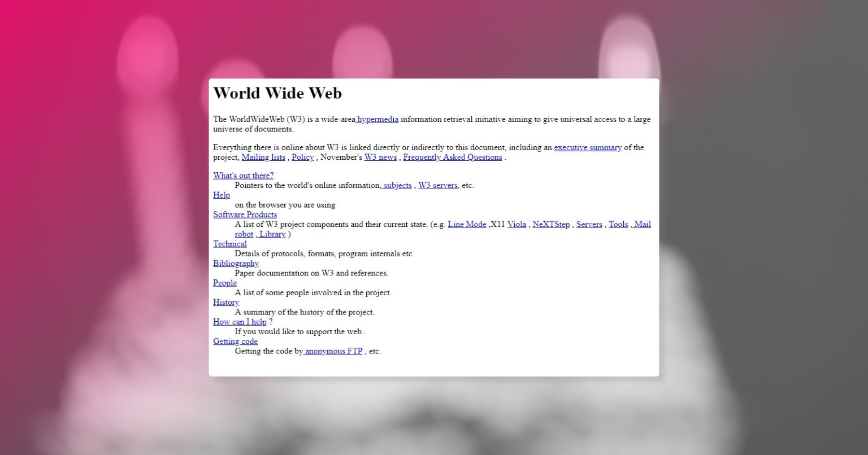This screenshot has height=455, width=868.
Task: Click the People link
Action: 225,283
